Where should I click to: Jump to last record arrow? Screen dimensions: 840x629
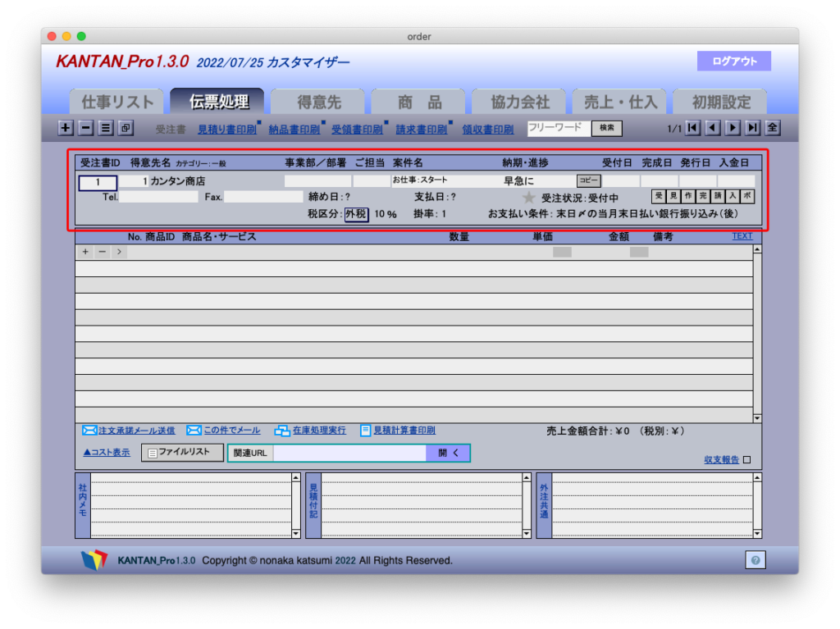tap(753, 127)
